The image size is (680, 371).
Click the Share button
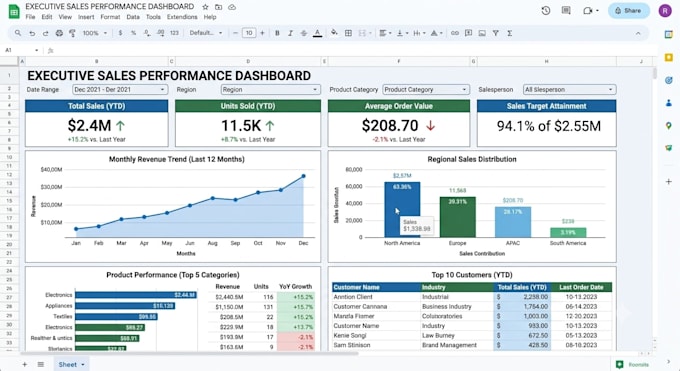click(x=628, y=10)
